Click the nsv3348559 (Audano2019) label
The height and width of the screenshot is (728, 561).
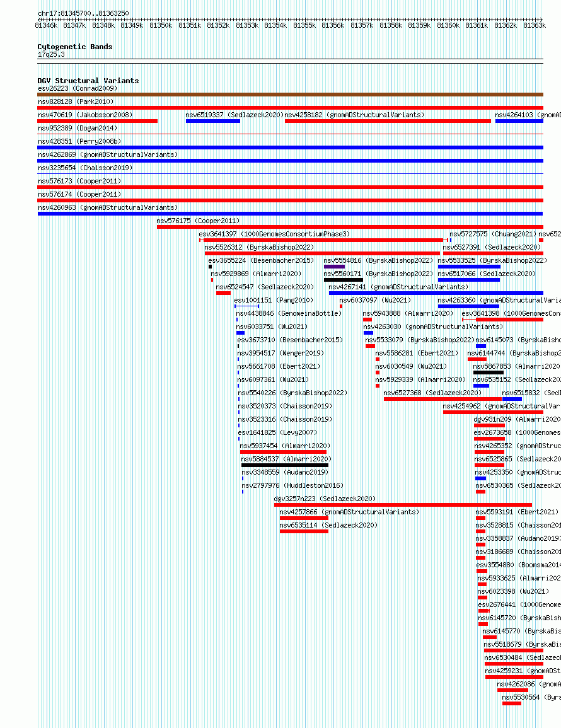285,472
